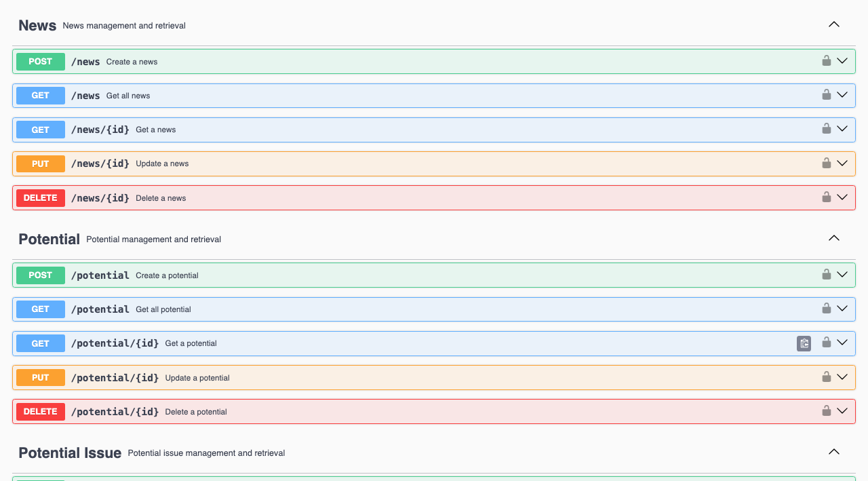Click the lock icon on GET /news/{id}
The image size is (868, 481).
(x=826, y=129)
